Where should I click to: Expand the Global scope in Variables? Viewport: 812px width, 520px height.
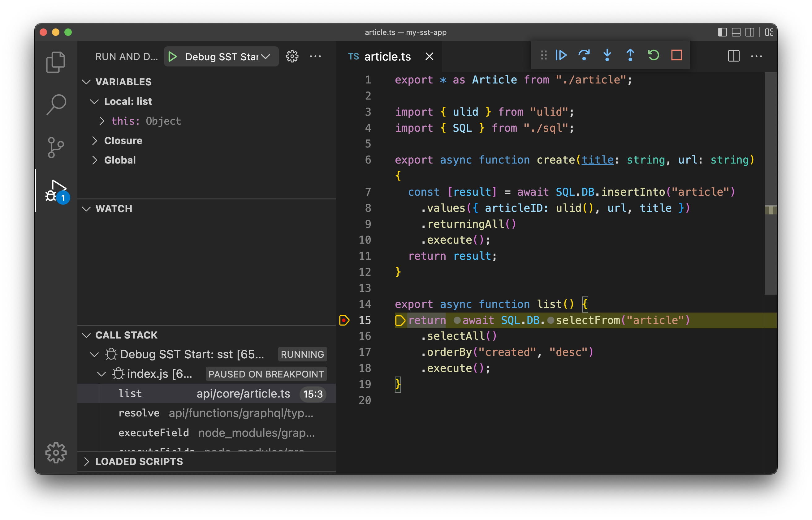tap(95, 160)
